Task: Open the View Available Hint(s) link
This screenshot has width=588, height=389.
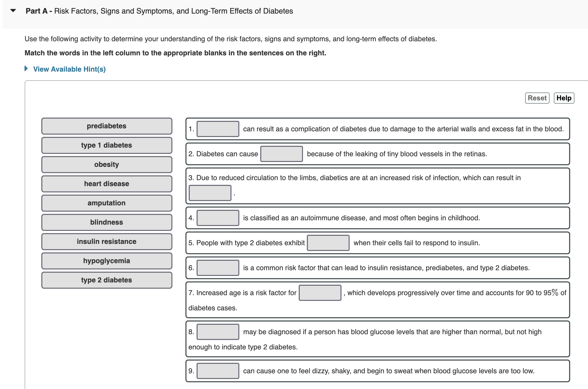Action: pyautogui.click(x=69, y=69)
